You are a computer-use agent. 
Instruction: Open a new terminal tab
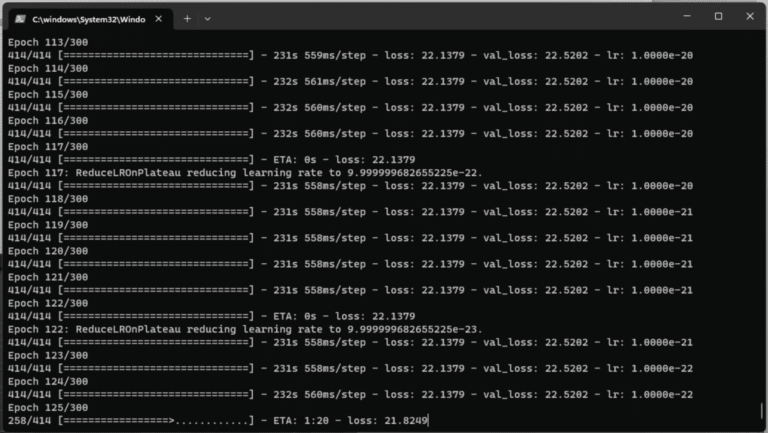coord(187,19)
